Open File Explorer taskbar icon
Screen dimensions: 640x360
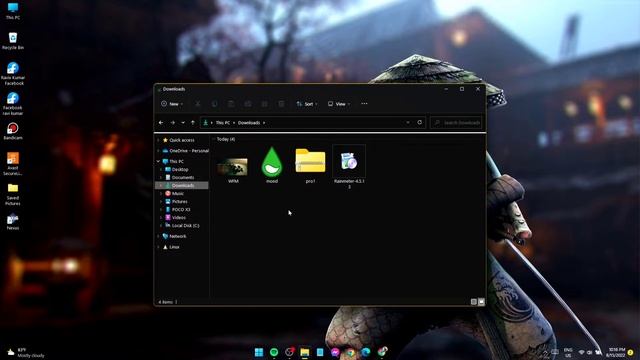304,352
